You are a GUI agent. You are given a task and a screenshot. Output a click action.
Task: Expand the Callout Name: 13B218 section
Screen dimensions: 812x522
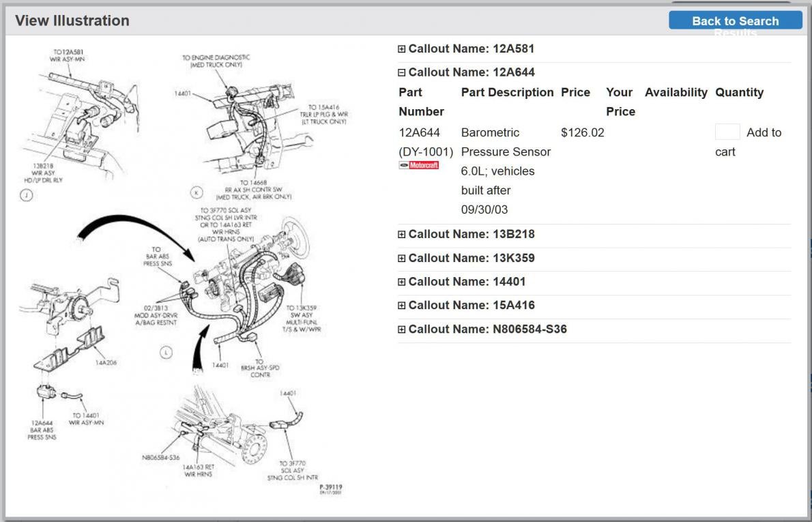coord(401,235)
